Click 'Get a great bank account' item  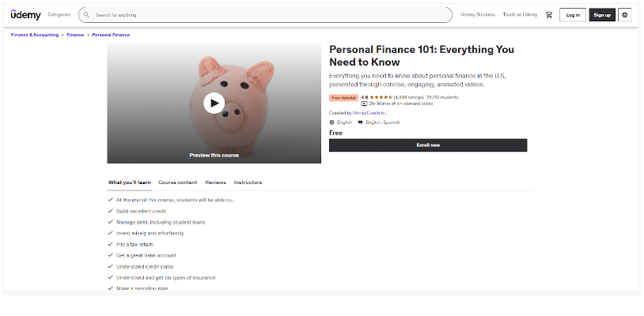click(x=146, y=255)
